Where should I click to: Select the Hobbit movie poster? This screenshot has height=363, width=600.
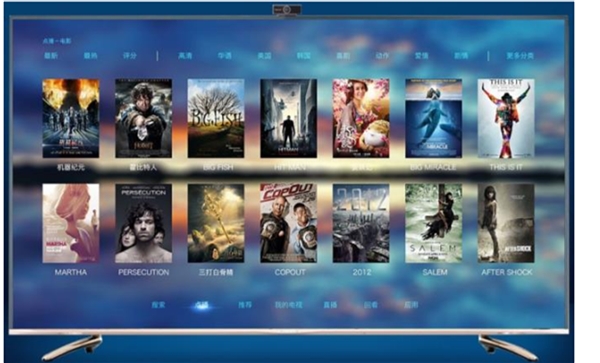(143, 118)
